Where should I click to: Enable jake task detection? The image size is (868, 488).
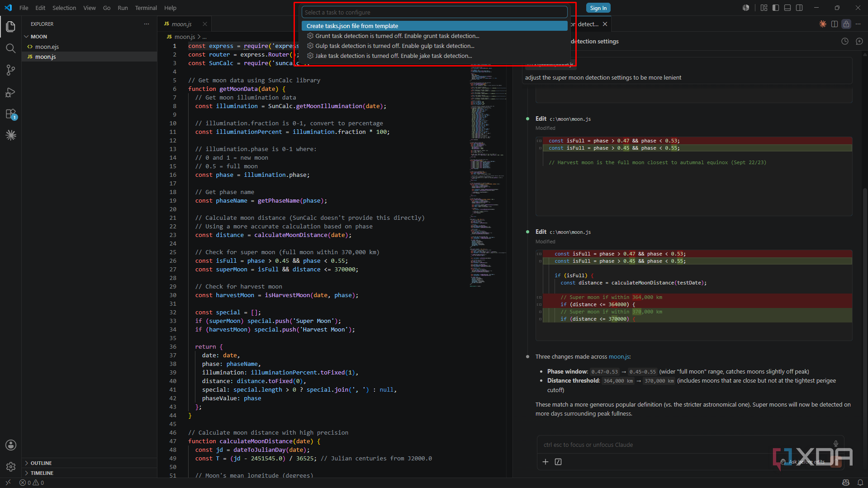click(434, 56)
